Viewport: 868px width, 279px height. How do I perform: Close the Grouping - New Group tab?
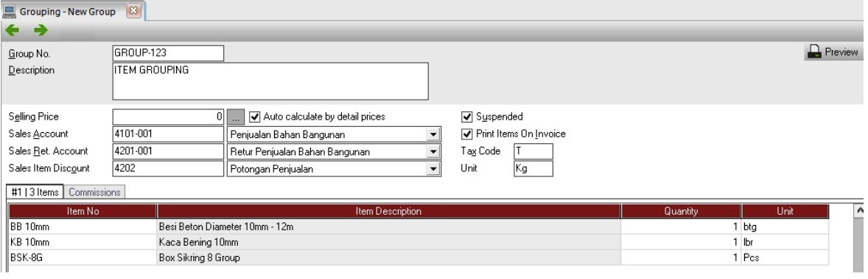[133, 10]
